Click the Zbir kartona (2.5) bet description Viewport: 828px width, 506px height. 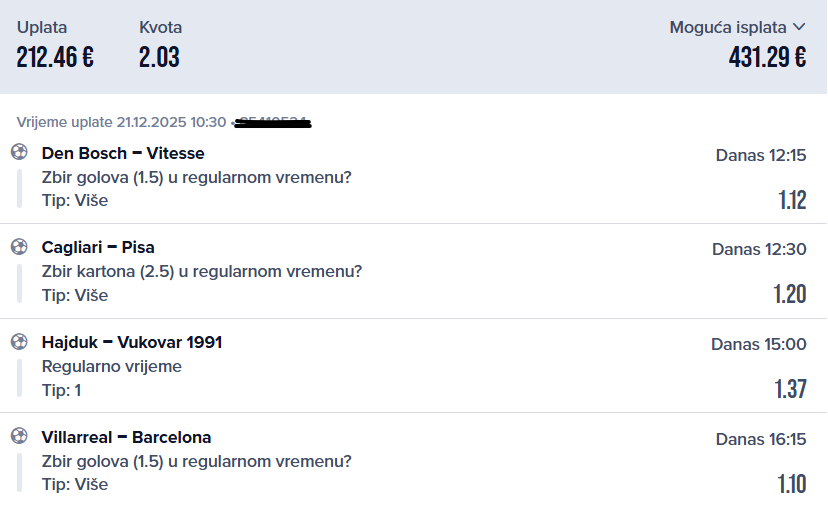pos(201,271)
